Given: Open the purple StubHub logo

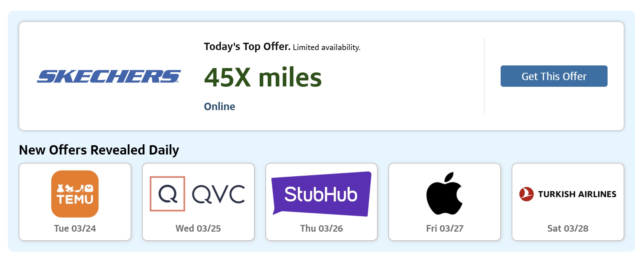Looking at the screenshot, I should coord(321,194).
